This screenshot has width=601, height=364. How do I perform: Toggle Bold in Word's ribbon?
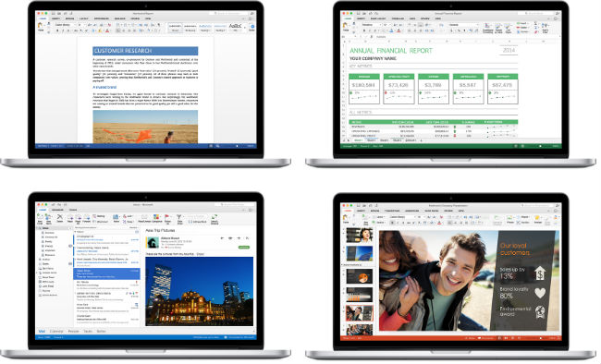[x=57, y=30]
